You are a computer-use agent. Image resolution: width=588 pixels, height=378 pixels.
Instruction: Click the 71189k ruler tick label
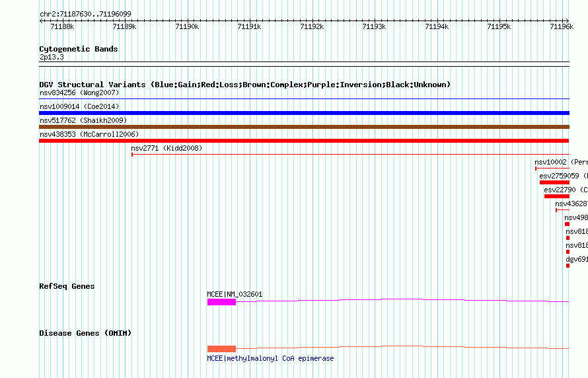coord(124,26)
